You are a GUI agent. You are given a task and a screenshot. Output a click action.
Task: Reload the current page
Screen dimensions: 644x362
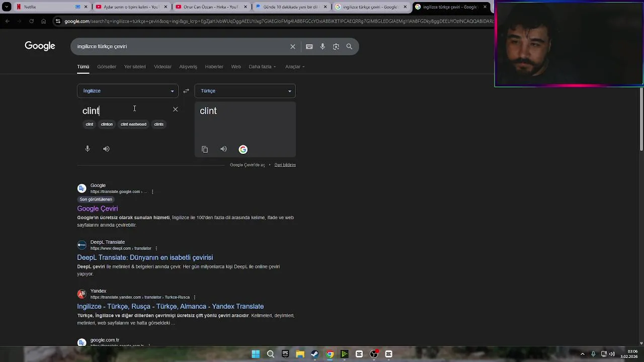(31, 21)
